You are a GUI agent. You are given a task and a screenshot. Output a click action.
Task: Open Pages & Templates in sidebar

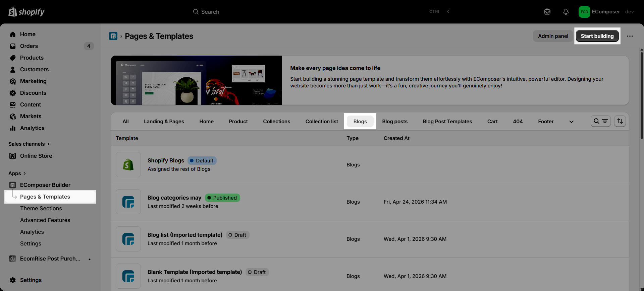pyautogui.click(x=50, y=197)
